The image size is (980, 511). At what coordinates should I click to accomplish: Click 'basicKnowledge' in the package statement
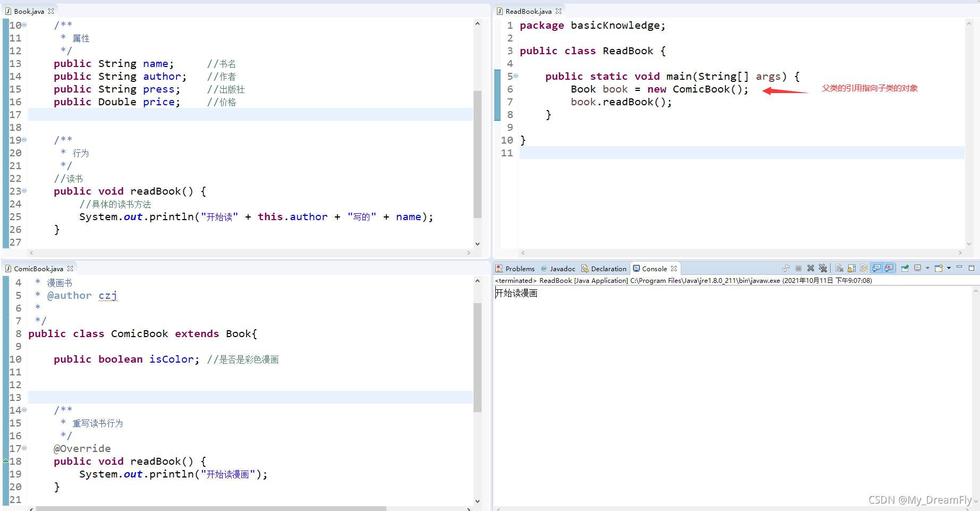pos(615,25)
